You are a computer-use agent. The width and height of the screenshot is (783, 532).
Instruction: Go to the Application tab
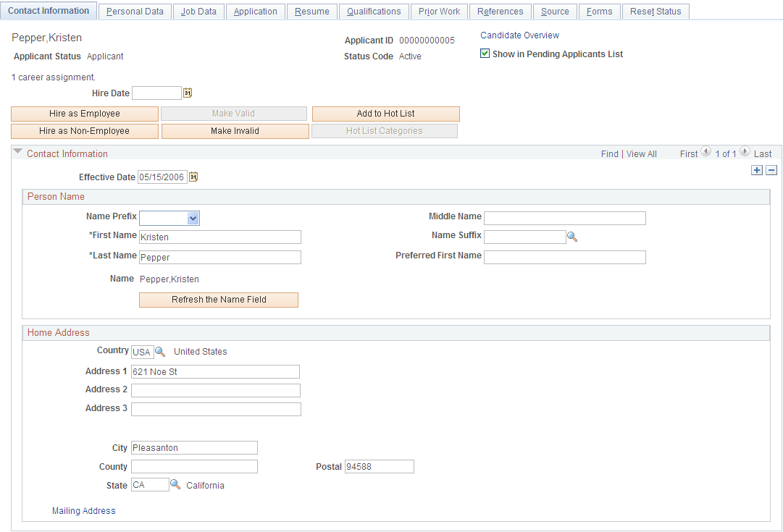click(x=255, y=12)
